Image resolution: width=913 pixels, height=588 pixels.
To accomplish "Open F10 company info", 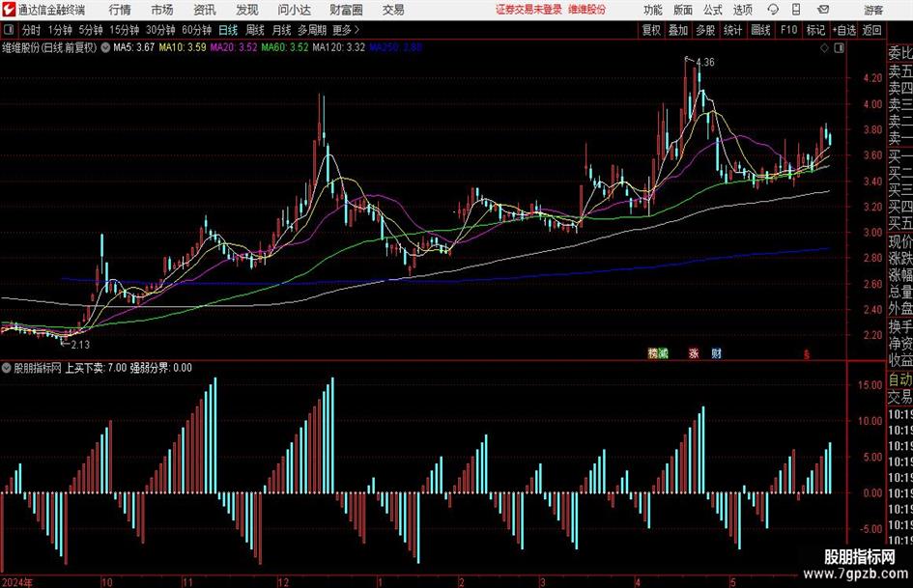I will click(x=788, y=30).
